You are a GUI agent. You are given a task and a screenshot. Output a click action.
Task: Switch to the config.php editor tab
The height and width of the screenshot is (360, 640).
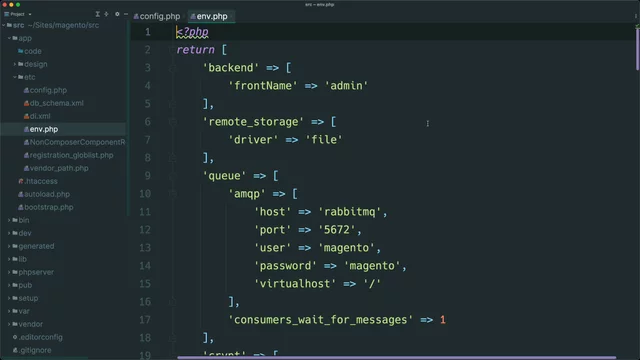coord(157,16)
